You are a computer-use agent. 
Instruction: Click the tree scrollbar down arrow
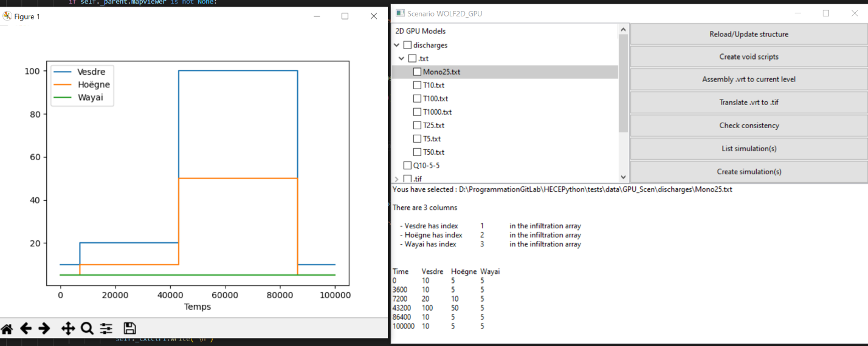coord(623,177)
